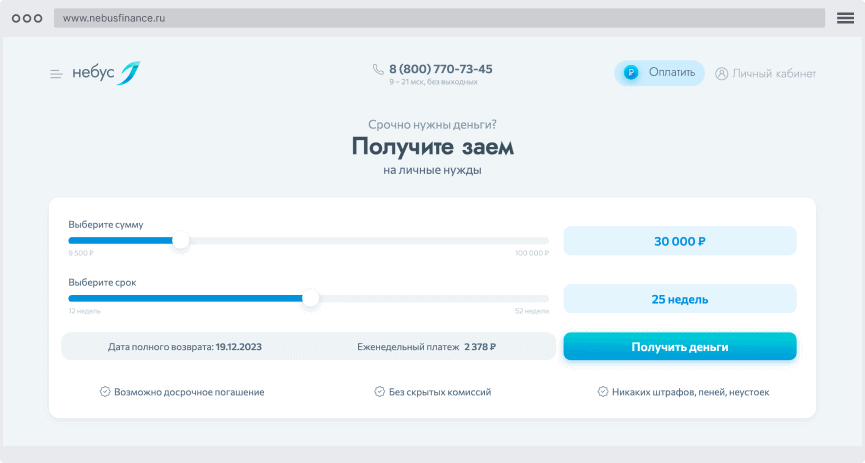This screenshot has width=865, height=463.
Task: Click the 9 500 ₽ minimum label
Action: (81, 253)
